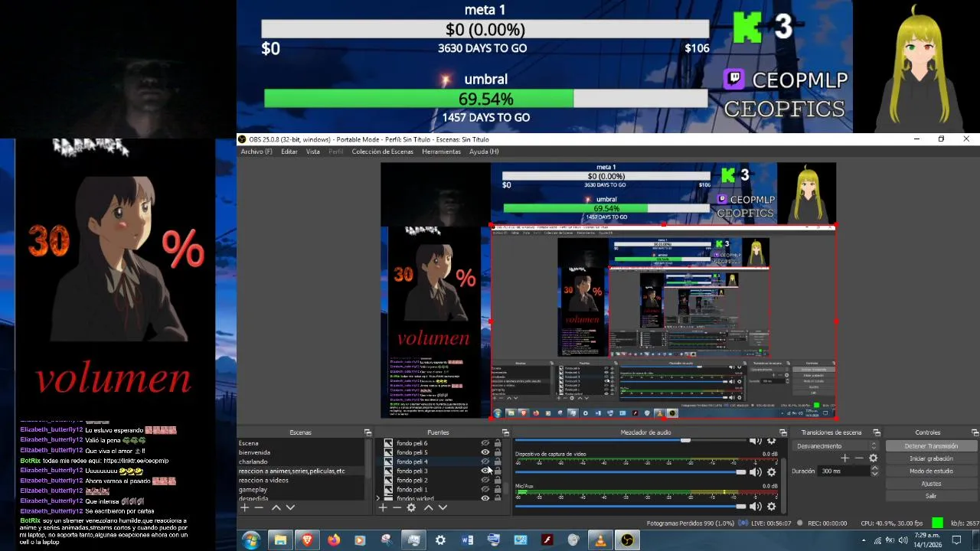Image resolution: width=980 pixels, height=551 pixels.
Task: Click the Duración 300 ms field
Action: pos(844,471)
